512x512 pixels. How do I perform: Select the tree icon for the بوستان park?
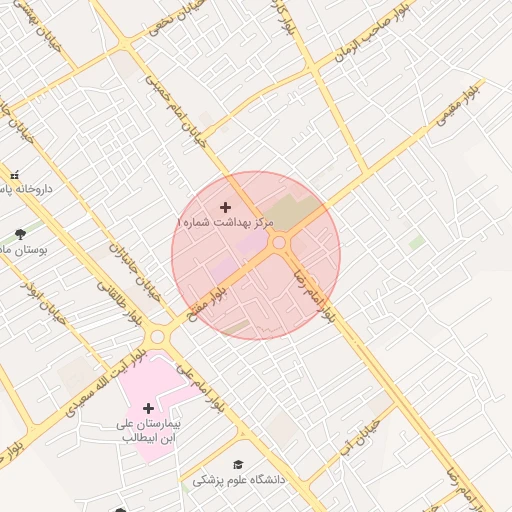coord(20,234)
